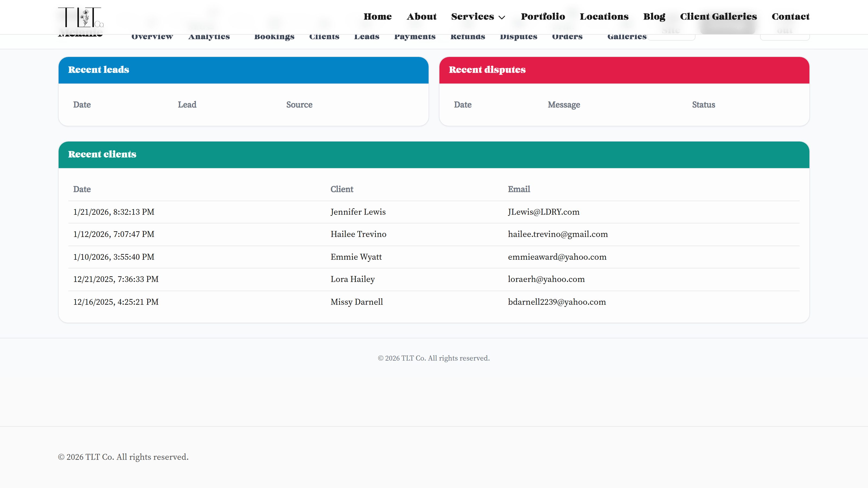
Task: Visit the Blog page
Action: coord(654,17)
